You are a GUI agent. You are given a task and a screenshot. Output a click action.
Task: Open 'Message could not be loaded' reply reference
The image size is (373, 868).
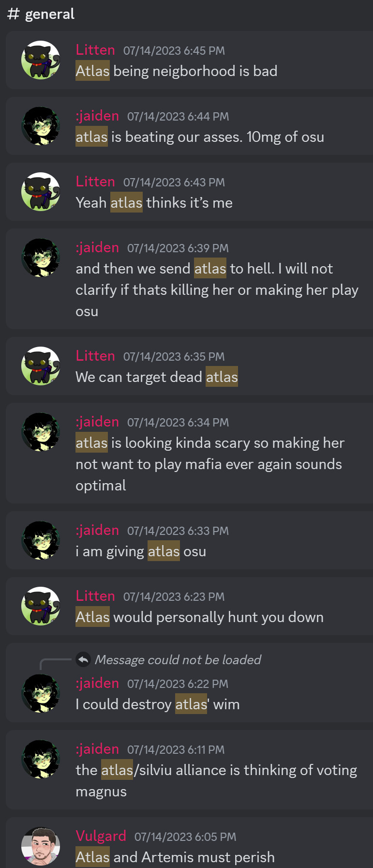[178, 660]
